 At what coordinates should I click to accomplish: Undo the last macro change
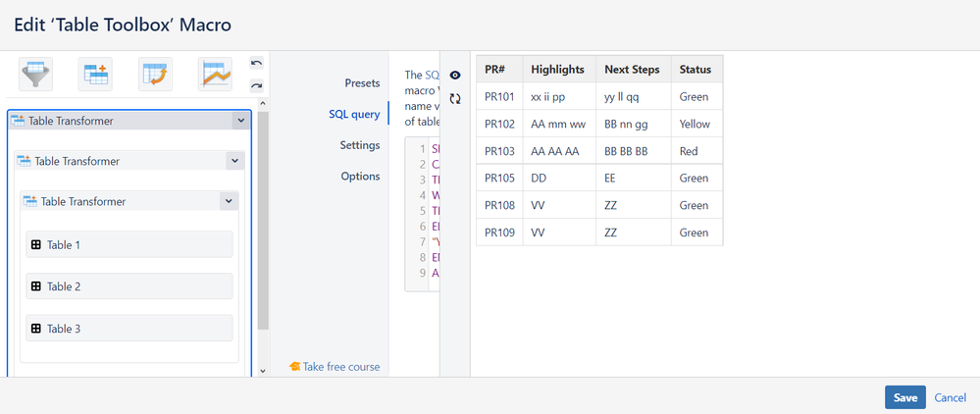[256, 63]
